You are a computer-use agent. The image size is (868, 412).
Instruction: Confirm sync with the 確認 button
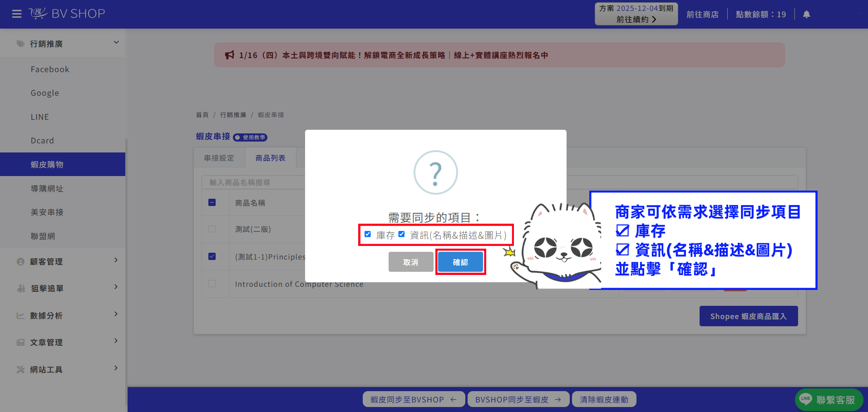460,262
